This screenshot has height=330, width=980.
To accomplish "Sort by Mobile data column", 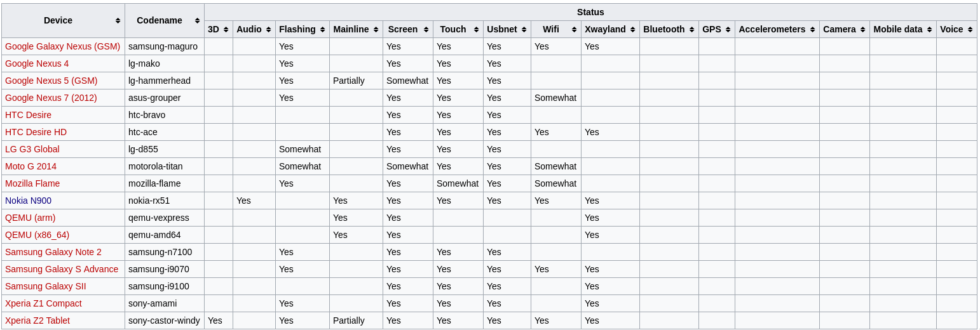I will pyautogui.click(x=929, y=29).
